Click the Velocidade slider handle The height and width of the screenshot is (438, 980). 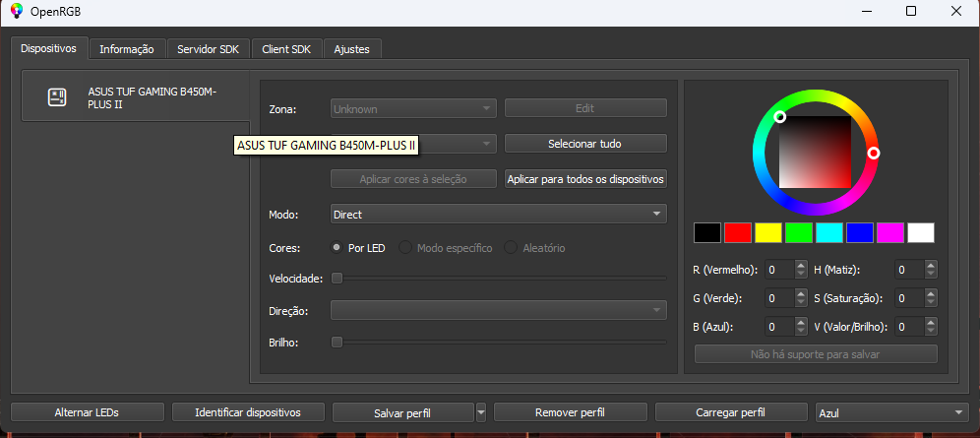(x=337, y=278)
